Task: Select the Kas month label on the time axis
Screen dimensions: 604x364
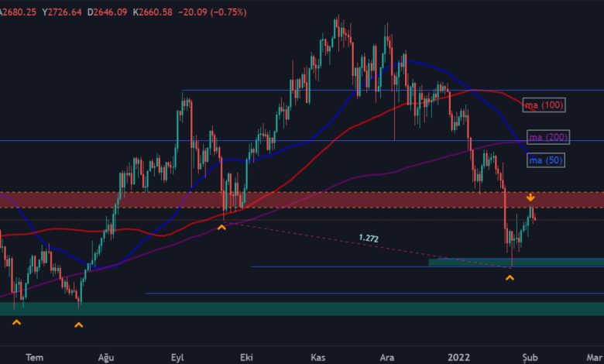Action: [x=317, y=357]
